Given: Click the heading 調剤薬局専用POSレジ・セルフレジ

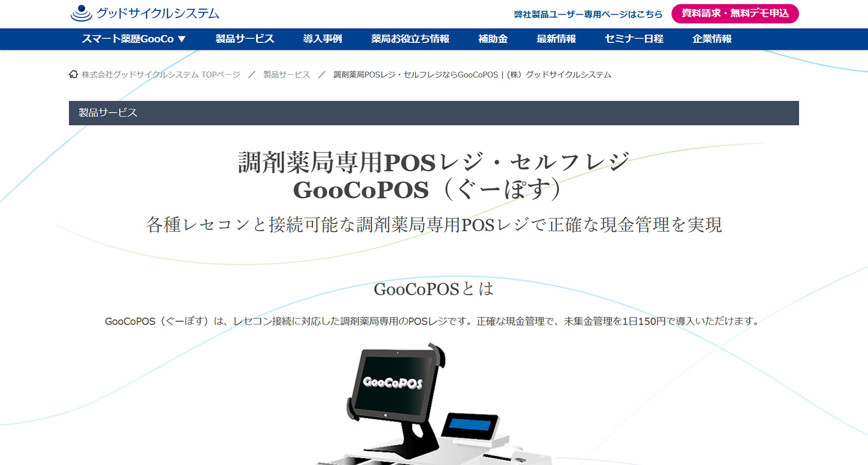Looking at the screenshot, I should (434, 162).
